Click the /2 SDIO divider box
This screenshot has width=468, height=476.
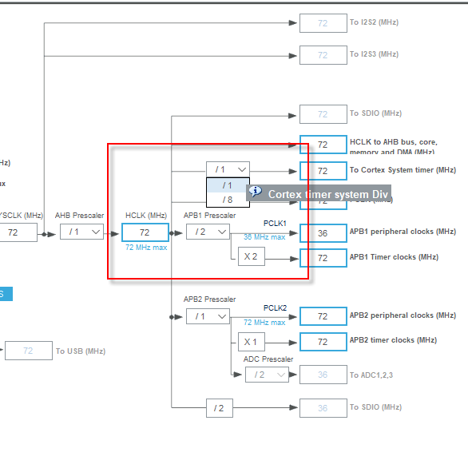(x=220, y=408)
